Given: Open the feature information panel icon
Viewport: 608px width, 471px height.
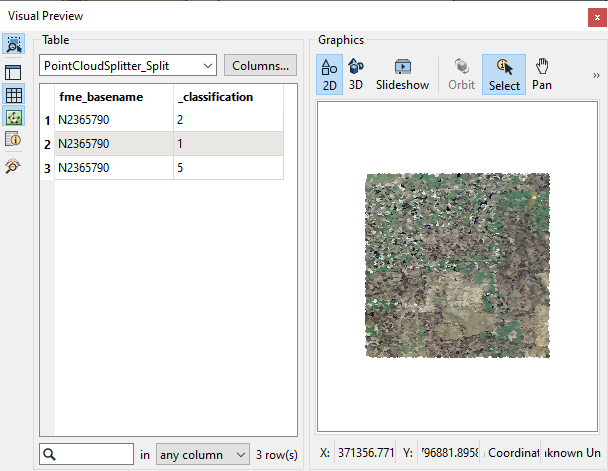Looking at the screenshot, I should tap(14, 139).
